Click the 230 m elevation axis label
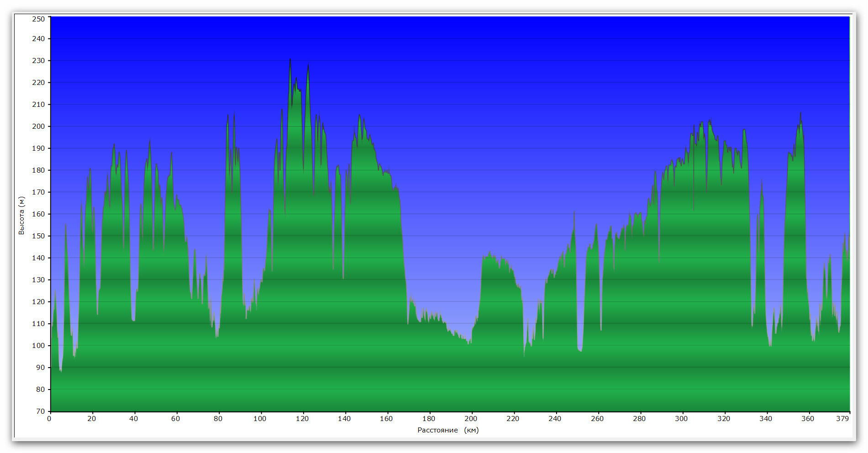 click(38, 61)
